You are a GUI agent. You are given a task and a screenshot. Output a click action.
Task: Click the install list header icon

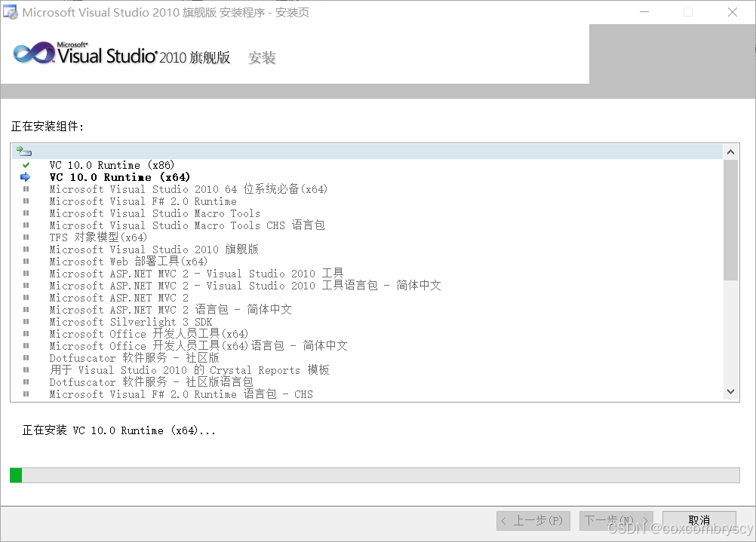coord(24,152)
